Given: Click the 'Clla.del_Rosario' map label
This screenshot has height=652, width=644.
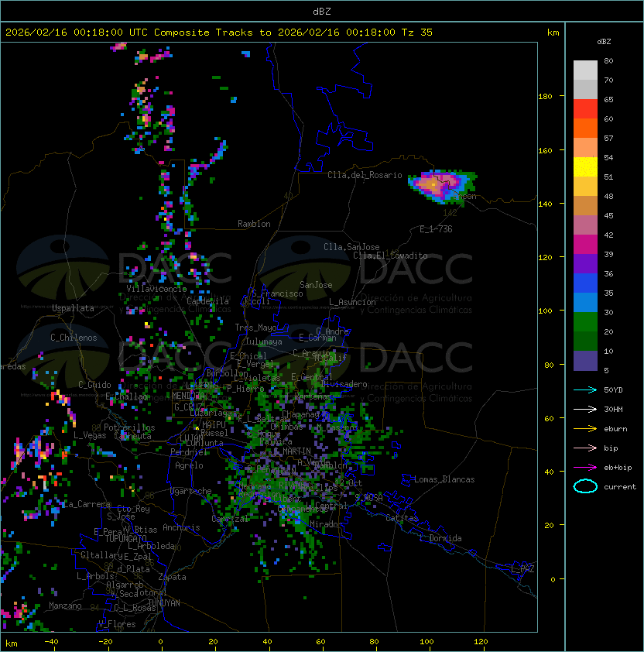Looking at the screenshot, I should coord(365,175).
